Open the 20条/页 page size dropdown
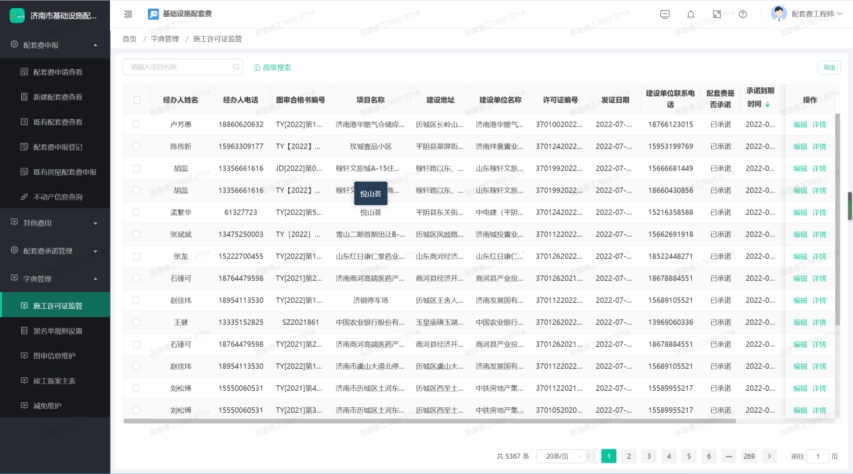The height and width of the screenshot is (474, 853). [562, 456]
